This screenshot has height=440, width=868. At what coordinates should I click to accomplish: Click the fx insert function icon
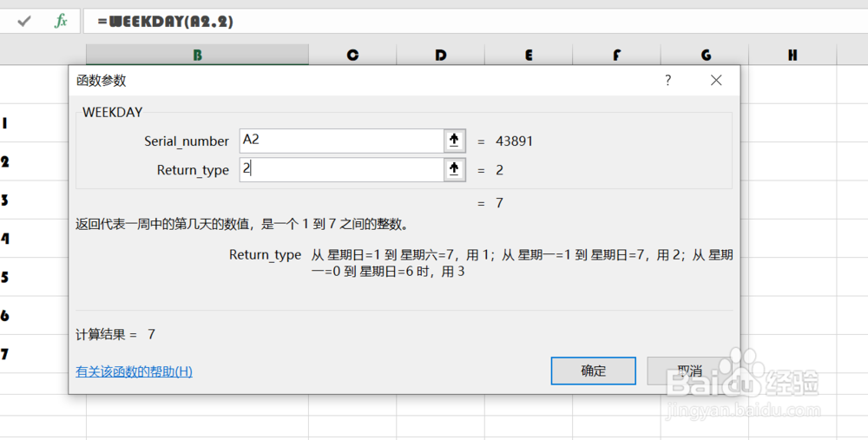click(x=61, y=22)
